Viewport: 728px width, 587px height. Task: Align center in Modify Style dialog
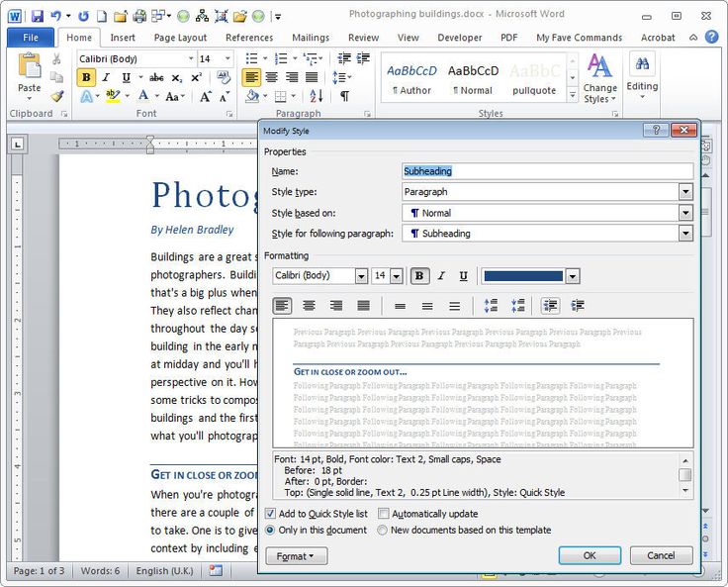(309, 305)
